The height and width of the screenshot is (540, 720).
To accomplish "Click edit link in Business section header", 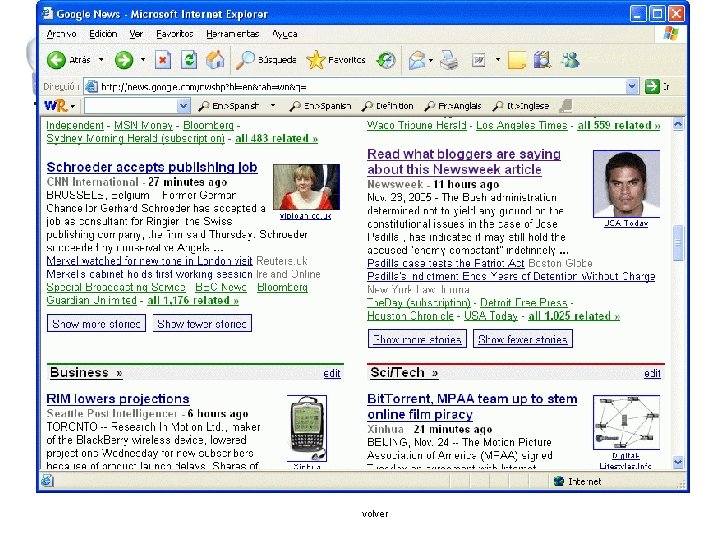I will pyautogui.click(x=332, y=373).
